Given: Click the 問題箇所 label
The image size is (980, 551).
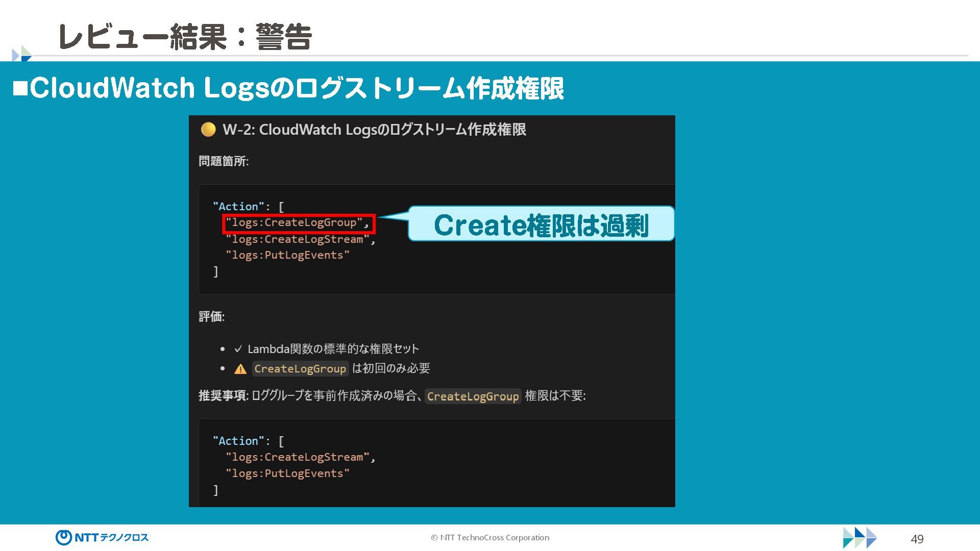Looking at the screenshot, I should pyautogui.click(x=223, y=161).
